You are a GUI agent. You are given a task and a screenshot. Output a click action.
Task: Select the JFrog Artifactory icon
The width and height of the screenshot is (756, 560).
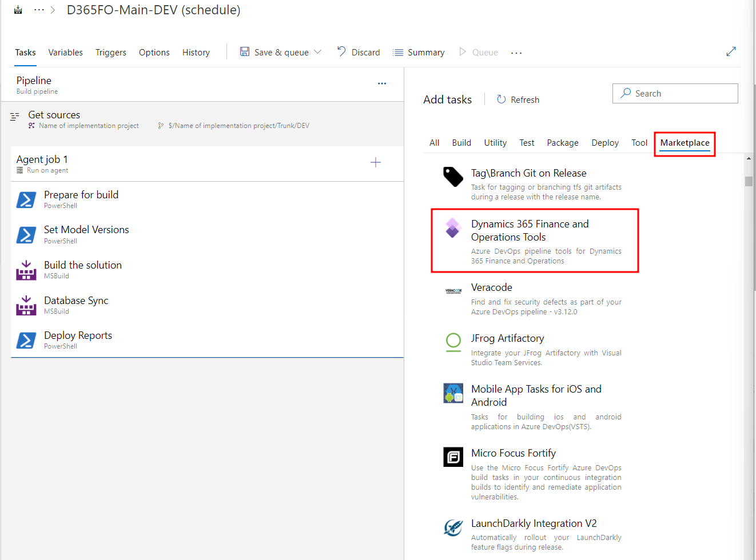point(453,342)
